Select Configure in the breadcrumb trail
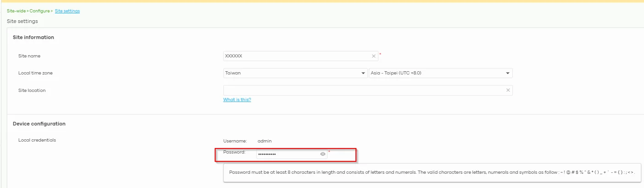Image resolution: width=644 pixels, height=188 pixels. 39,11
